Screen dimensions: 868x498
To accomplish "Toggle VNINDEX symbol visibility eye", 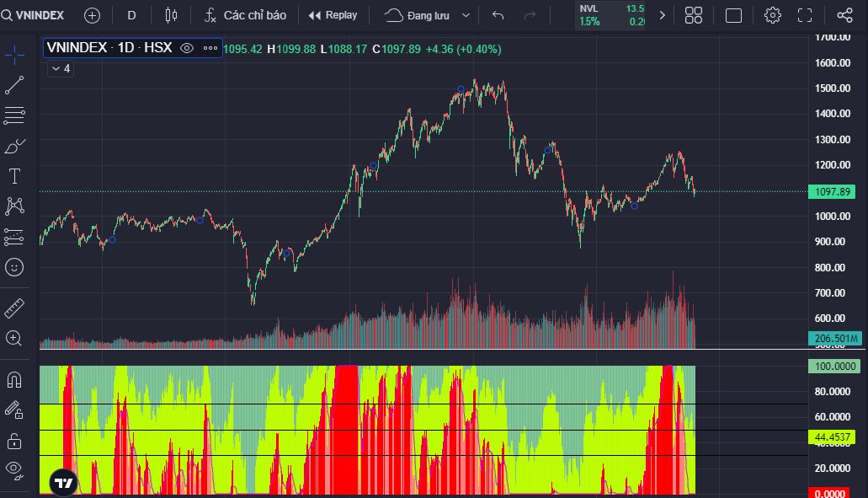I will [187, 48].
